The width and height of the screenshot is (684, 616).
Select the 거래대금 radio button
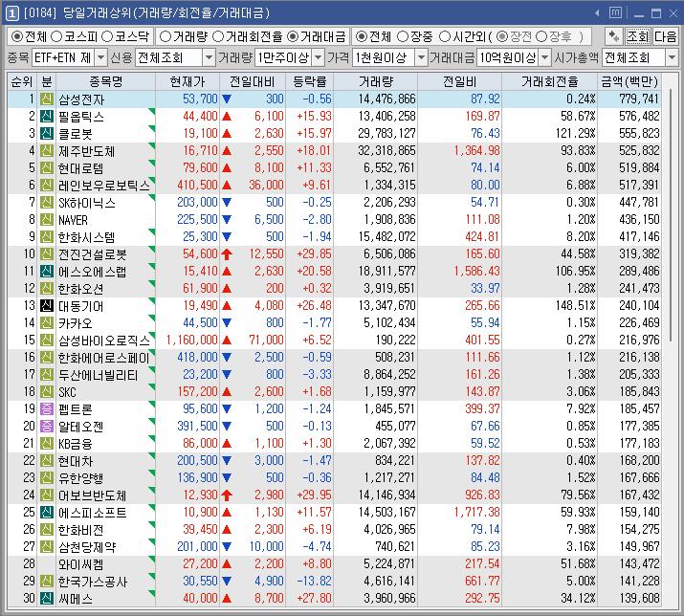click(x=293, y=36)
